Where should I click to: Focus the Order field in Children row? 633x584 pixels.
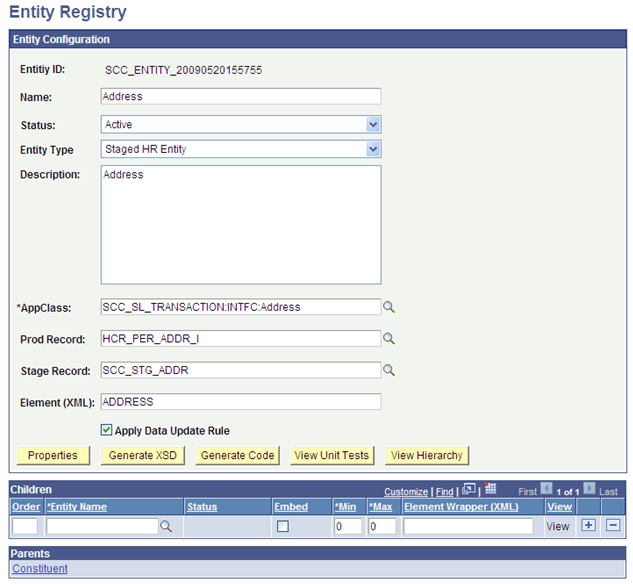pos(25,526)
